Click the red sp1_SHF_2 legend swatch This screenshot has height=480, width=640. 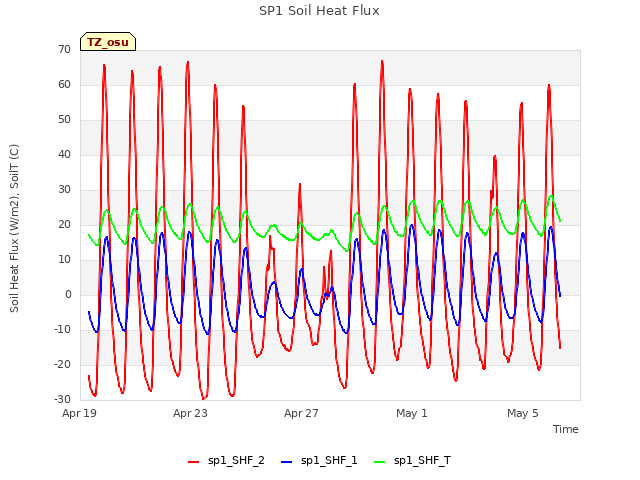(193, 462)
